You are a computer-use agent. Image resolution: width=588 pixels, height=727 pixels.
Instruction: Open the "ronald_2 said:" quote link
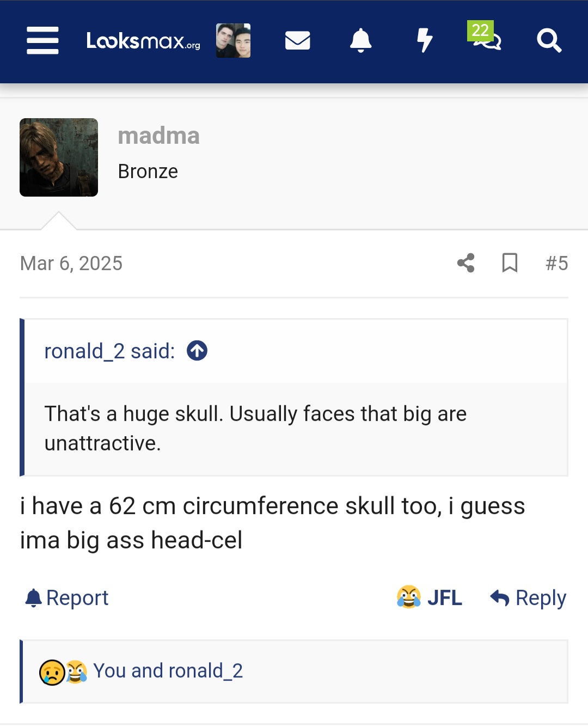pos(109,351)
